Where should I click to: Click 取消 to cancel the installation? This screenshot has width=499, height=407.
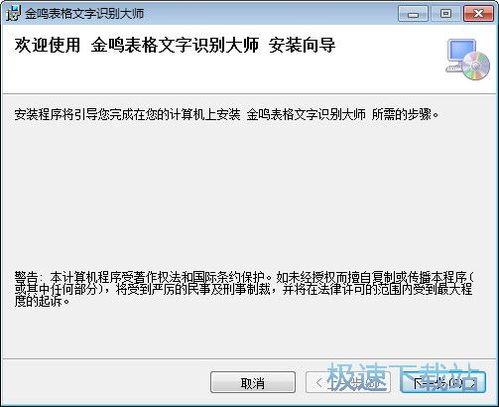click(253, 382)
